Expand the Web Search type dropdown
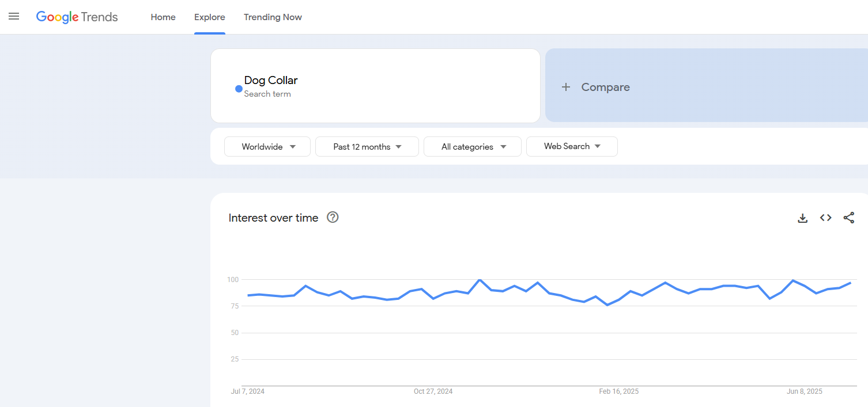This screenshot has height=407, width=868. (572, 146)
